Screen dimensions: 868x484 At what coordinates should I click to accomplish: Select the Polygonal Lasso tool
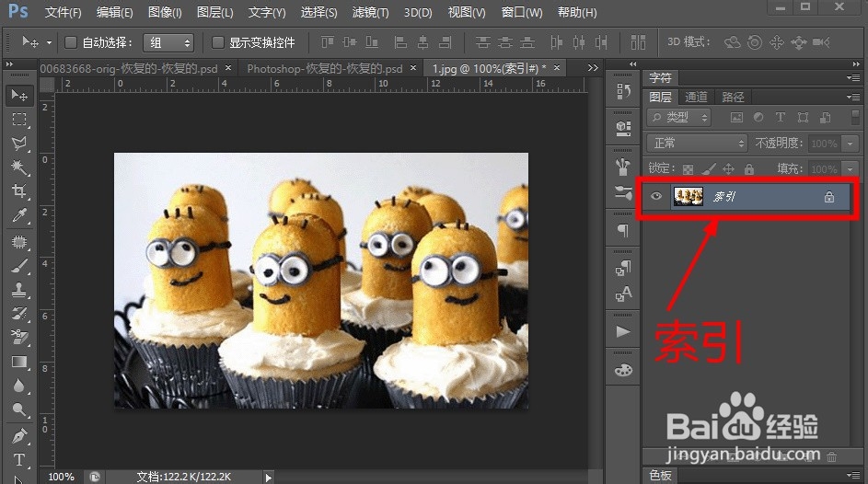coord(19,144)
